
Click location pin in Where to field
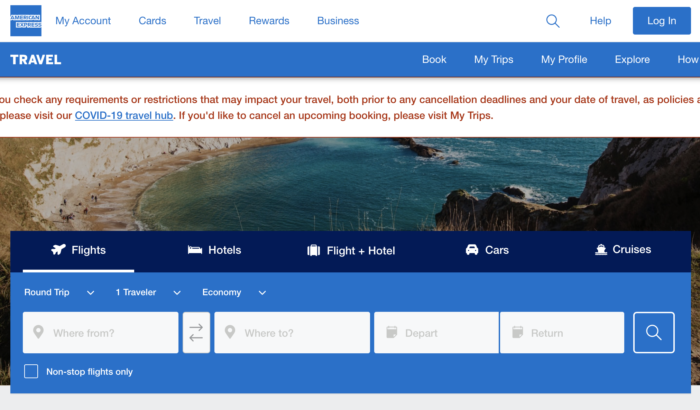point(230,332)
